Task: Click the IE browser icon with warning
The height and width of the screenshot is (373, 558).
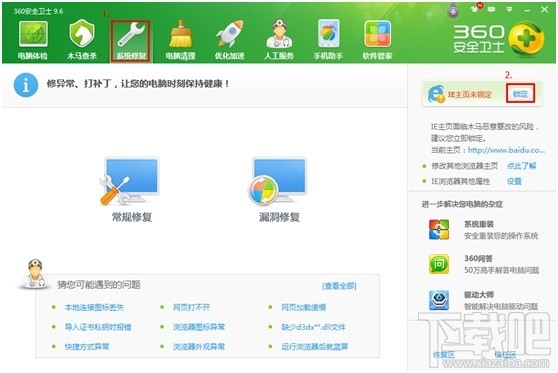Action: [x=436, y=94]
